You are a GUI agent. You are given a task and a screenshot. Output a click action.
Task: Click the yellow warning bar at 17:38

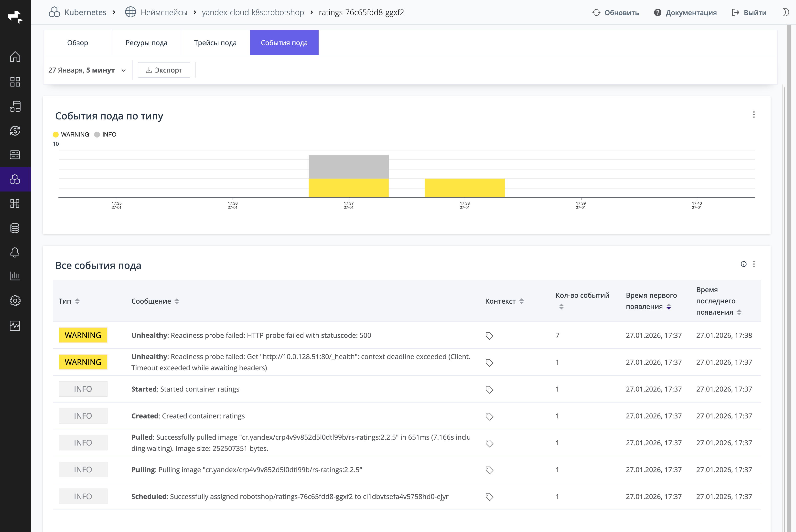click(x=464, y=188)
